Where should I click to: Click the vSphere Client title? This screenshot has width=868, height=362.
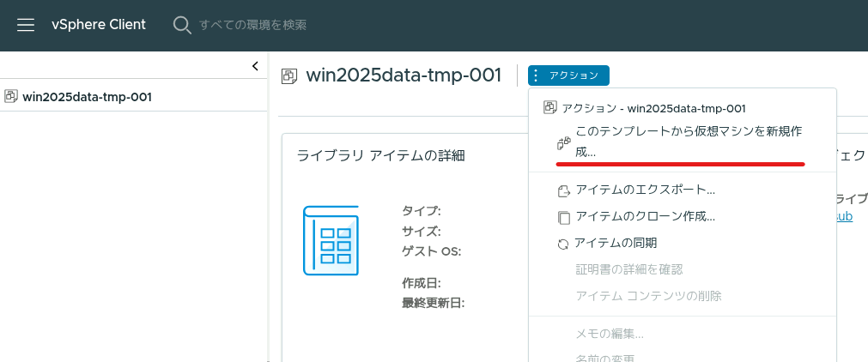tap(99, 25)
